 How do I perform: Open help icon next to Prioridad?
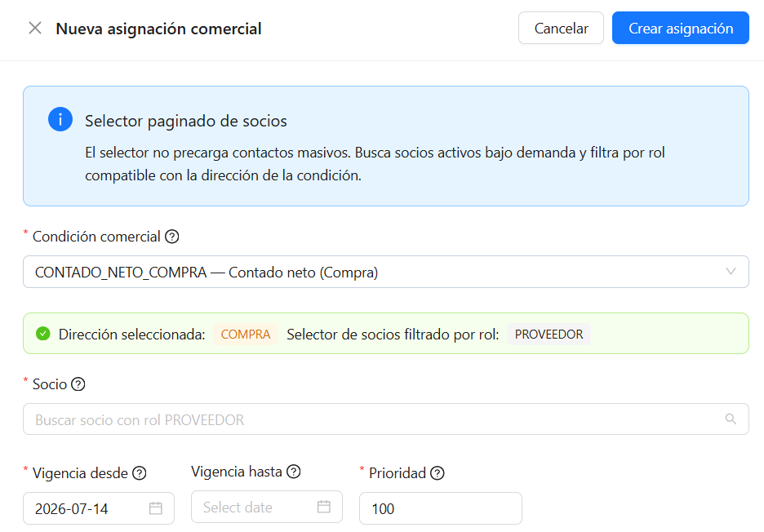point(437,473)
